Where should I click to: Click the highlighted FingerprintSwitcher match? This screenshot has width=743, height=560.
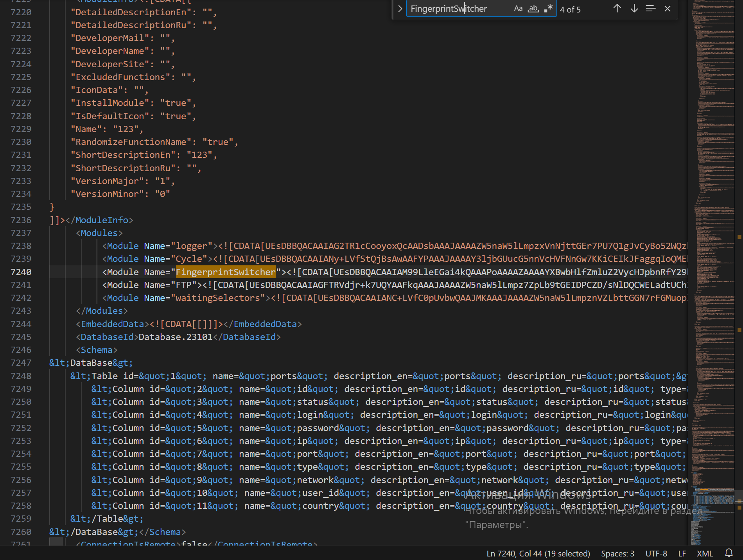(x=226, y=272)
